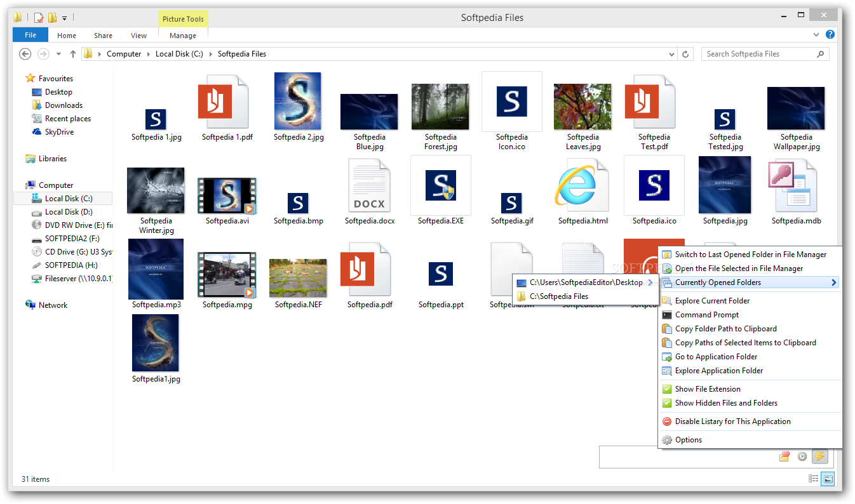Image resolution: width=855 pixels, height=504 pixels.
Task: Toggle Show Hidden Files and Folders
Action: coord(726,403)
